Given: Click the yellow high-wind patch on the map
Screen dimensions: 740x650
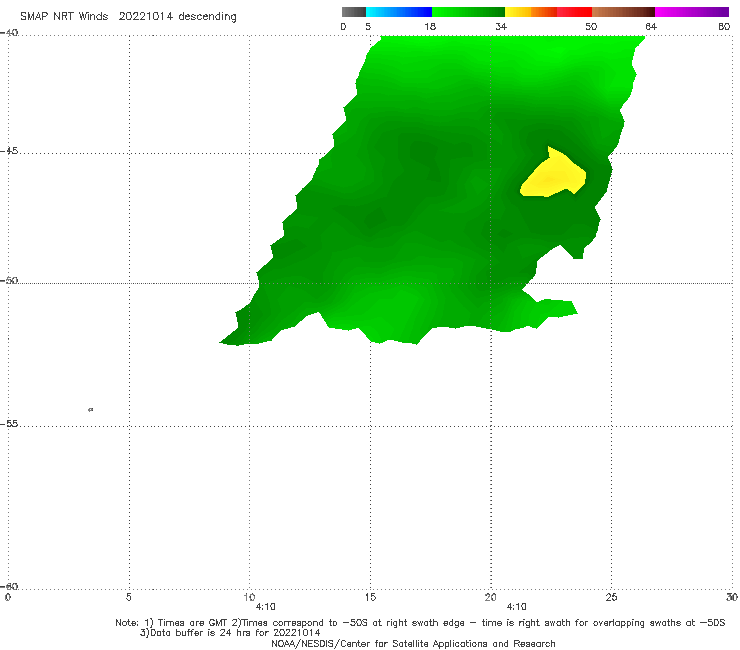Looking at the screenshot, I should [x=555, y=175].
